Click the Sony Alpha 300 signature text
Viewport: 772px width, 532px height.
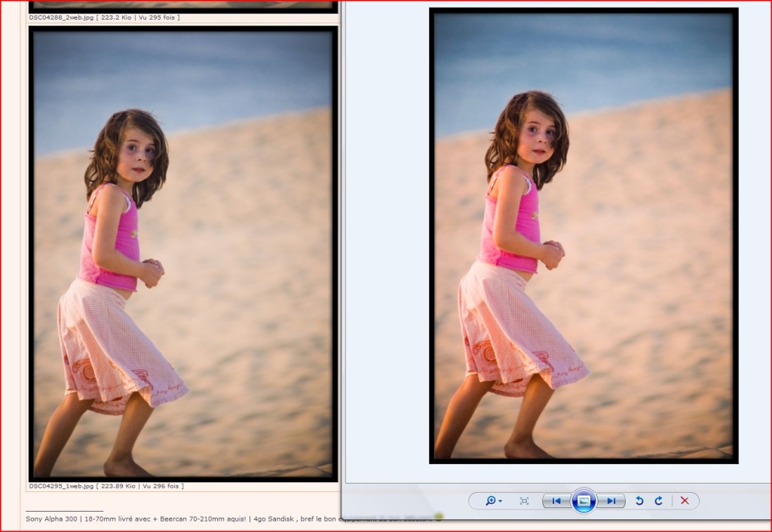click(x=54, y=518)
